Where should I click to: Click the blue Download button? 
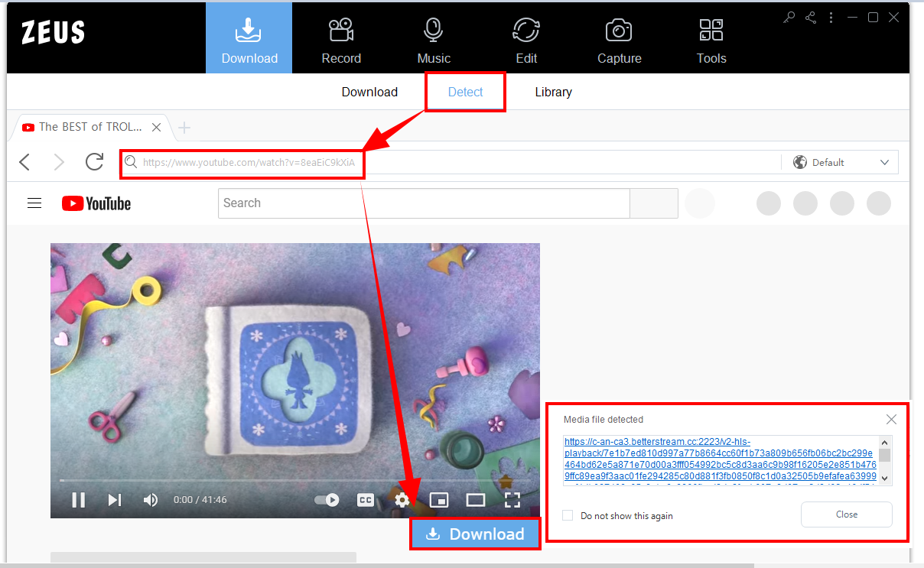click(476, 534)
